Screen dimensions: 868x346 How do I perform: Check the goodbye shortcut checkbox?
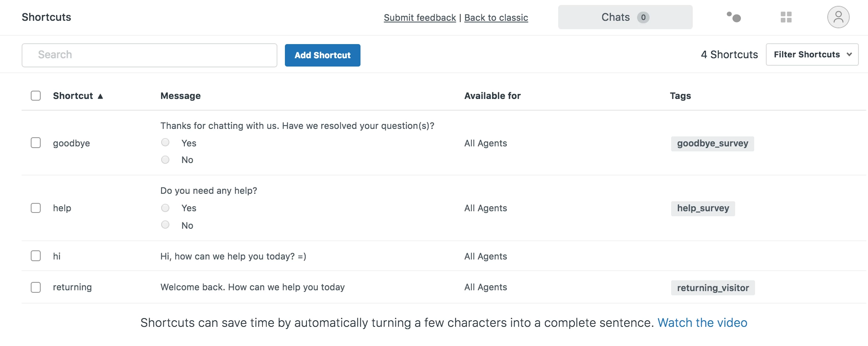click(36, 143)
